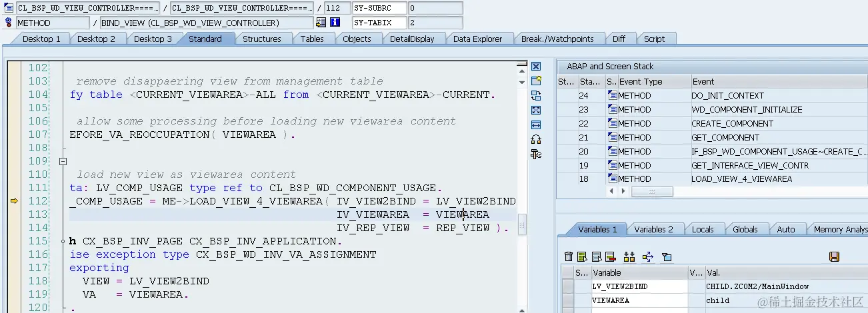868x313 pixels.
Task: Click the yellow boxes with arrows icon
Action: click(x=629, y=256)
